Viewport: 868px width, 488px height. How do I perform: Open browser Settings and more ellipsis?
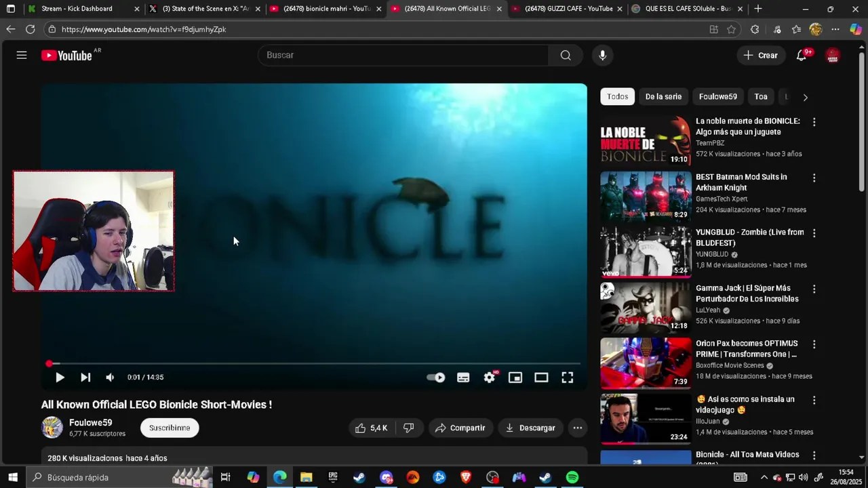click(835, 29)
